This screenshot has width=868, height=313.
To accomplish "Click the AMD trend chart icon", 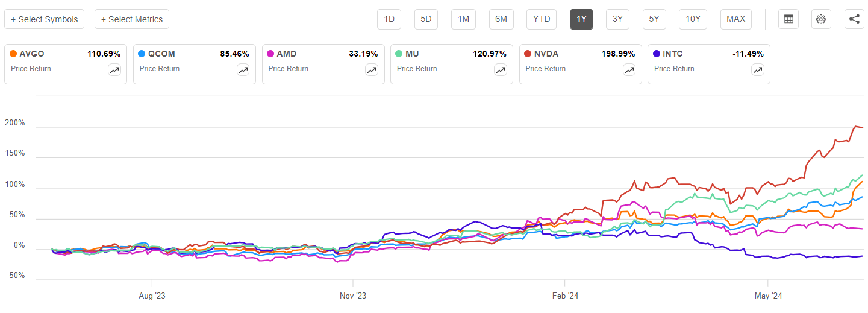I will tap(372, 70).
